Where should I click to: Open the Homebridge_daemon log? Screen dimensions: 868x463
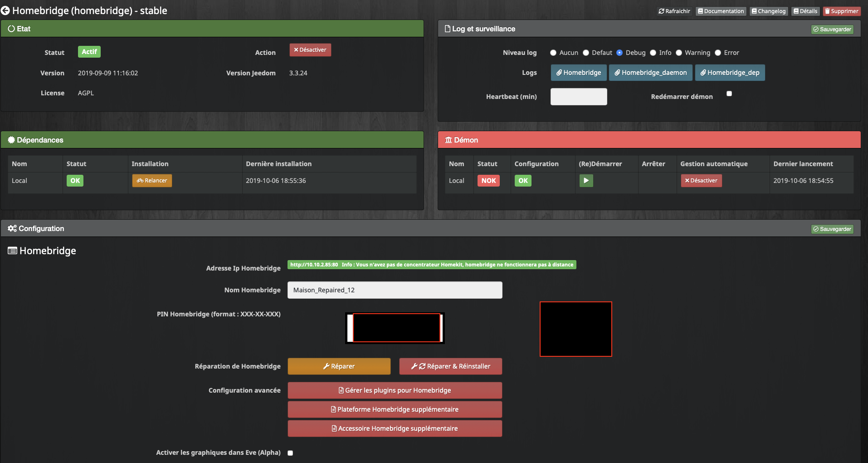click(x=651, y=73)
